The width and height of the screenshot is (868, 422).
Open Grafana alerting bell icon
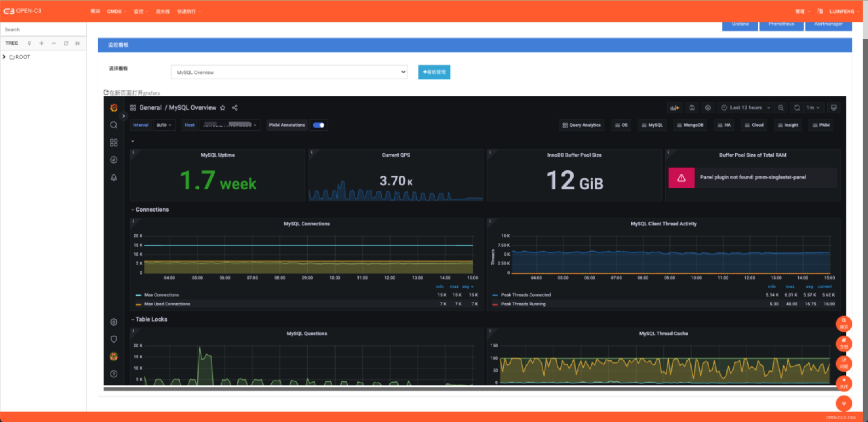click(114, 177)
